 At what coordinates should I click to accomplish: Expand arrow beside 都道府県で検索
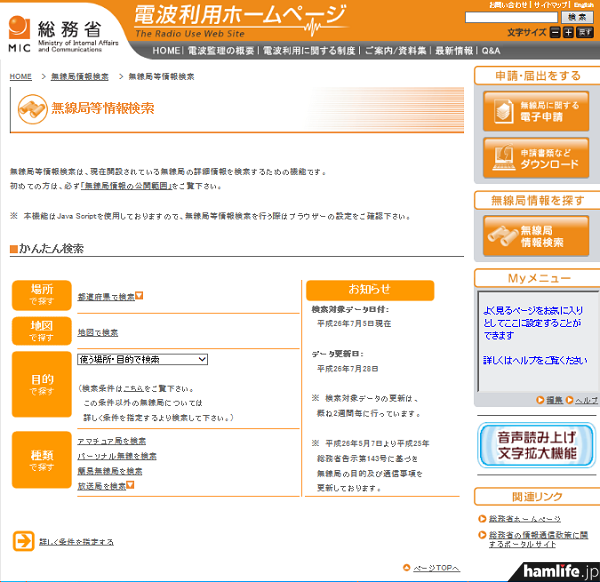[x=140, y=296]
